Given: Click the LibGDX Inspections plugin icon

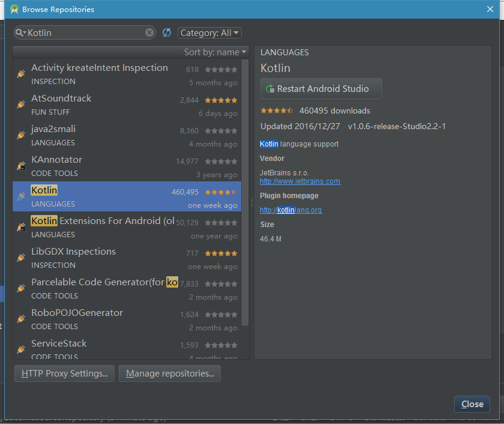Looking at the screenshot, I should point(21,258).
